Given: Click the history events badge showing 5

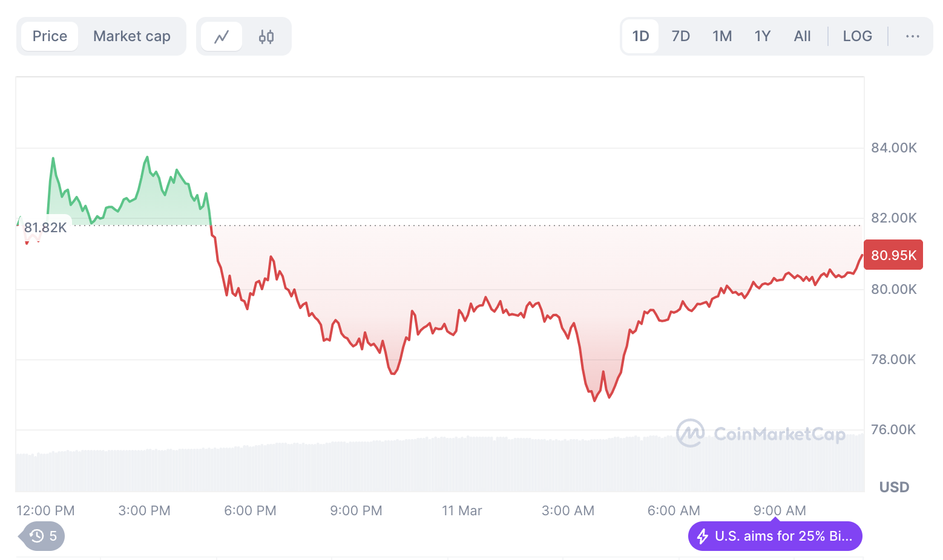Looking at the screenshot, I should click(44, 536).
